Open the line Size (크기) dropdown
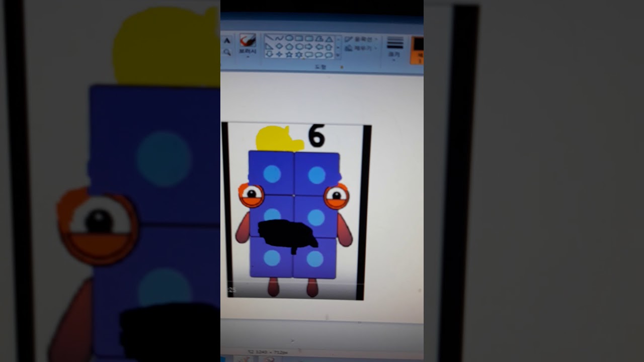The image size is (644, 362). click(x=395, y=49)
